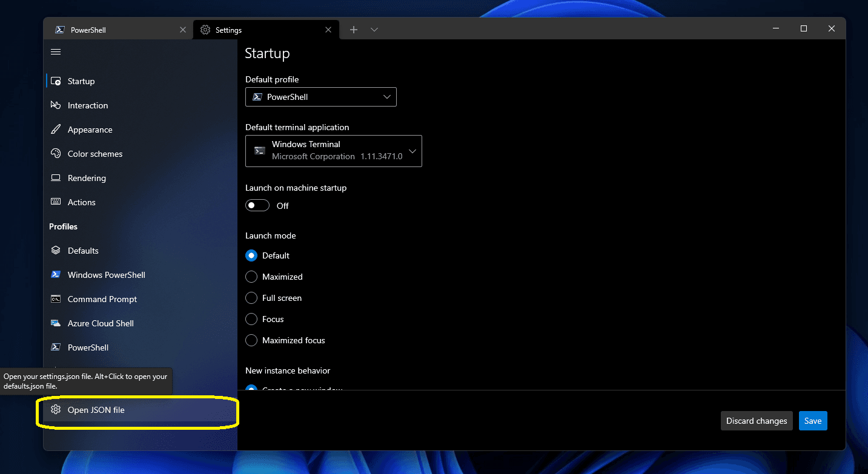Select the Default launch mode radio button

(251, 255)
